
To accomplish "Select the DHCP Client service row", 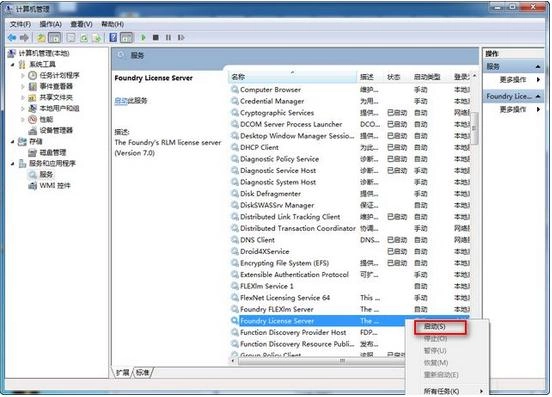I will (350, 147).
